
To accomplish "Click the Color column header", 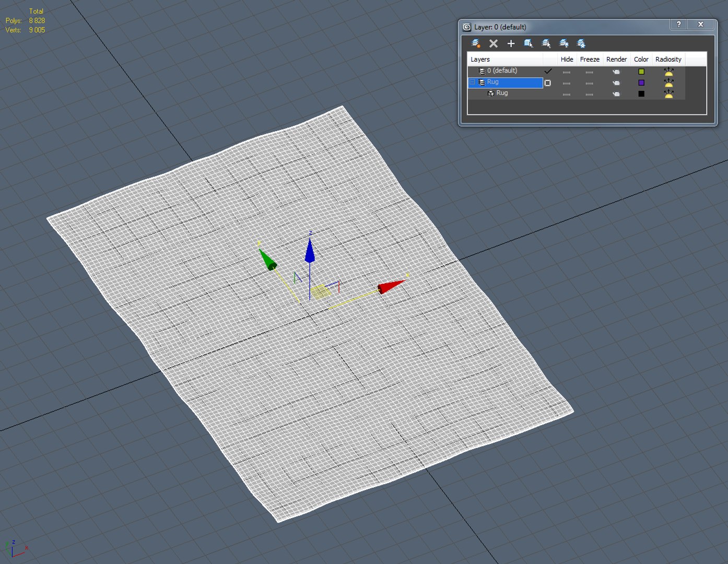I will tap(641, 59).
